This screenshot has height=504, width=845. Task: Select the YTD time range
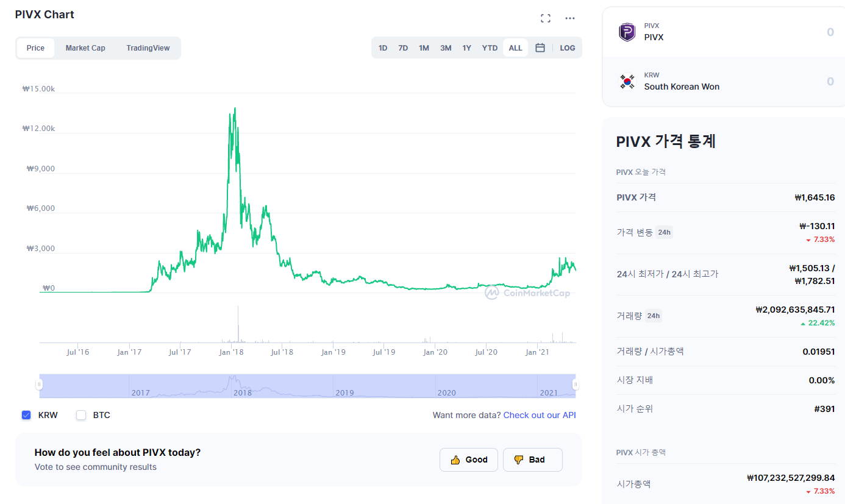tap(490, 48)
